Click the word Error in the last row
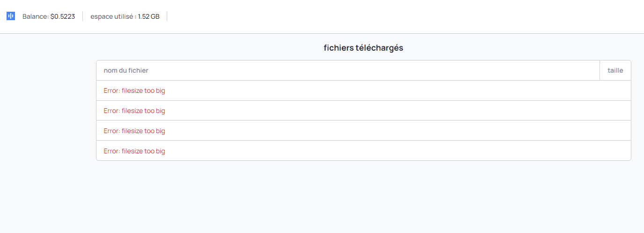 coord(111,151)
